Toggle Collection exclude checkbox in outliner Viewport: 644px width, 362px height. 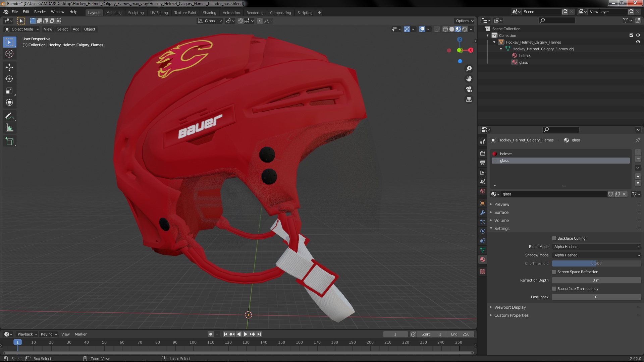[x=631, y=35]
